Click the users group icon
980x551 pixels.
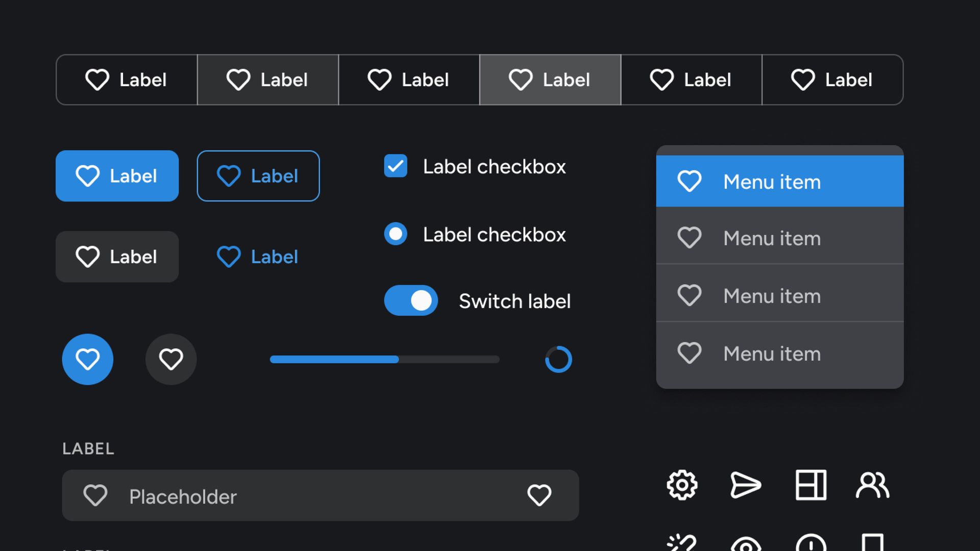872,485
